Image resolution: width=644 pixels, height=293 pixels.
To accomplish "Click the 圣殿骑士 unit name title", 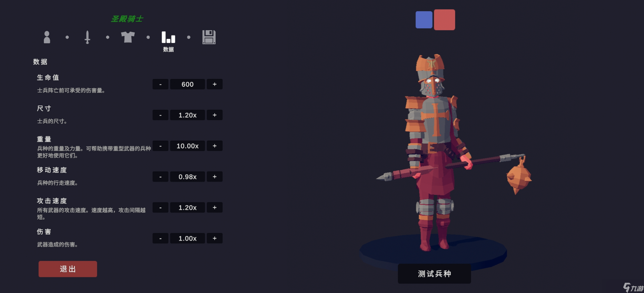I will click(127, 19).
